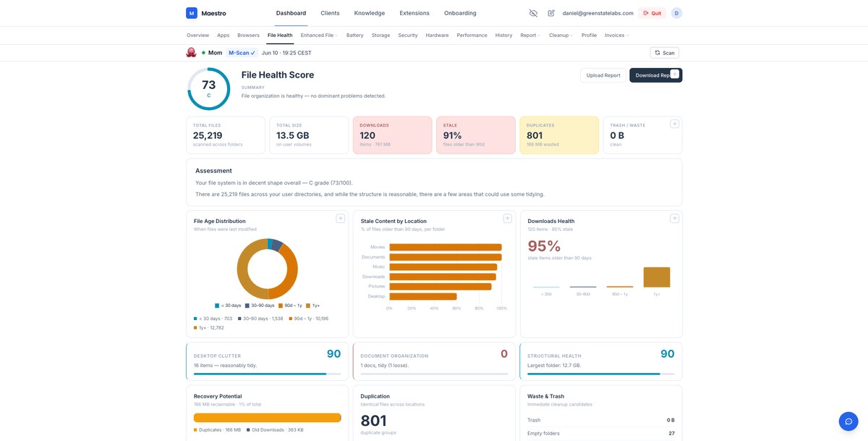This screenshot has width=868, height=441.
Task: Open the Browsers subtab
Action: click(248, 35)
